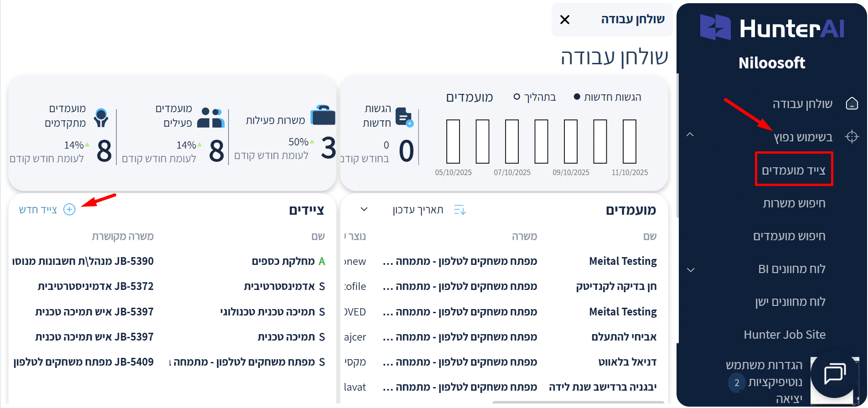Open the chat bubble widget
The image size is (868, 408).
tap(834, 374)
